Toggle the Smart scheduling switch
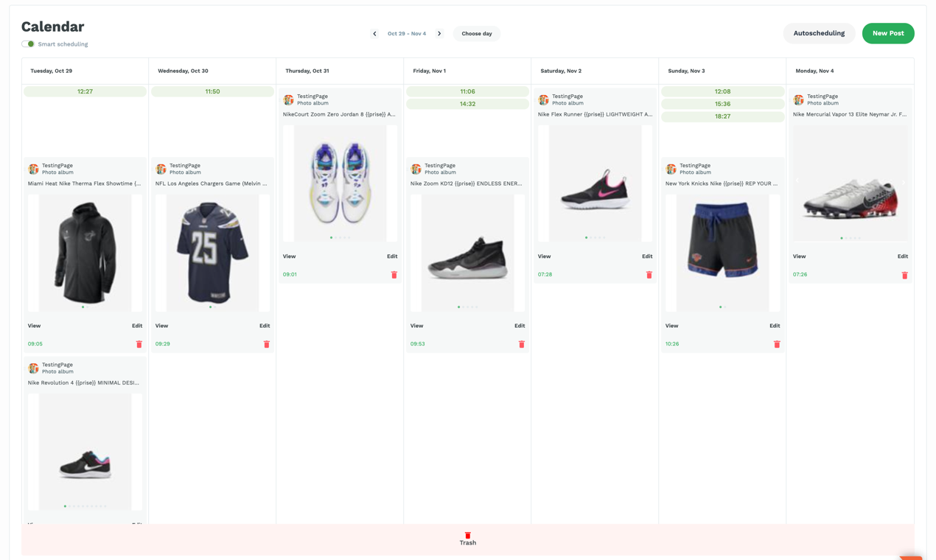The width and height of the screenshot is (936, 560). click(28, 44)
